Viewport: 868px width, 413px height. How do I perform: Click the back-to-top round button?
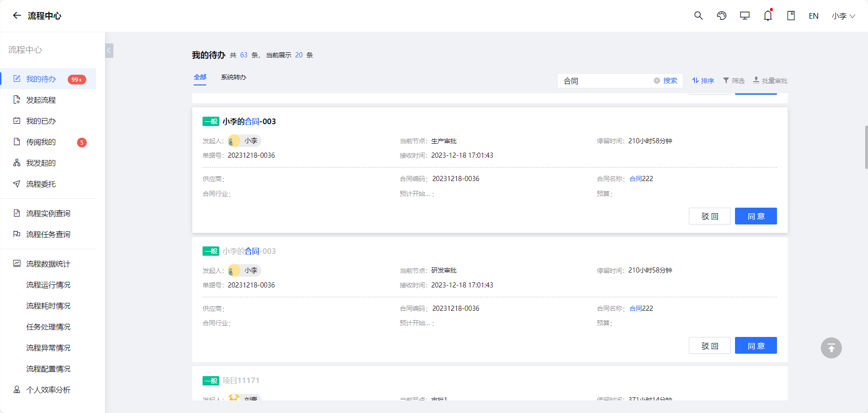coord(831,348)
